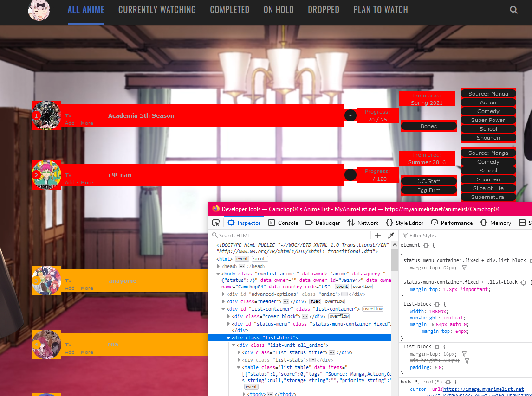Screen dimensions: 532x396
Task: Click the element picker icon in DevTools
Action: (x=216, y=223)
